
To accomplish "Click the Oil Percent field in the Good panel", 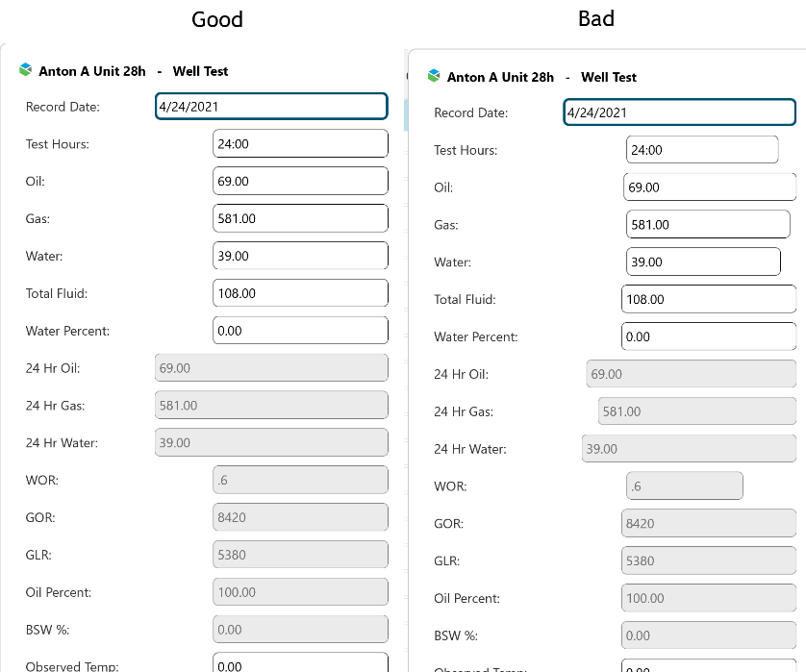I will (300, 592).
